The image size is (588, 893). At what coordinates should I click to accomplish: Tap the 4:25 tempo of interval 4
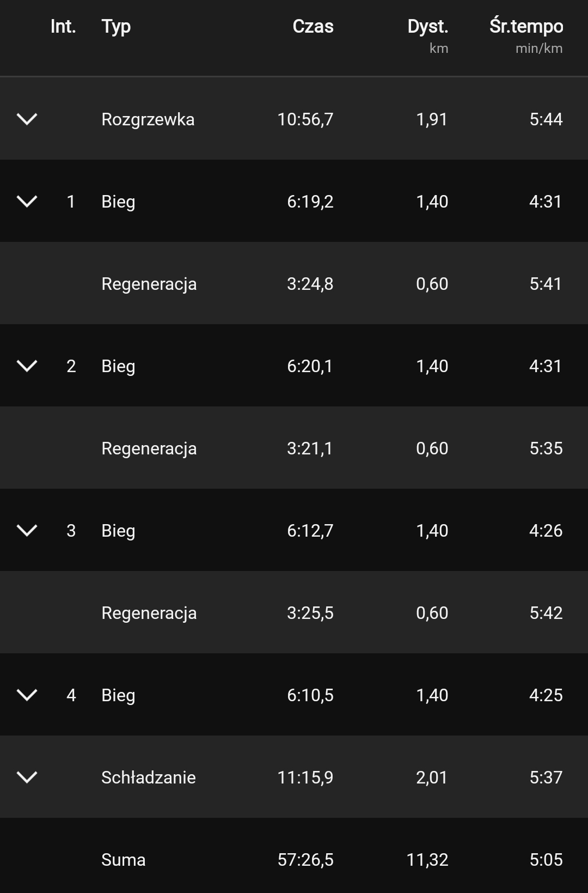pos(546,695)
